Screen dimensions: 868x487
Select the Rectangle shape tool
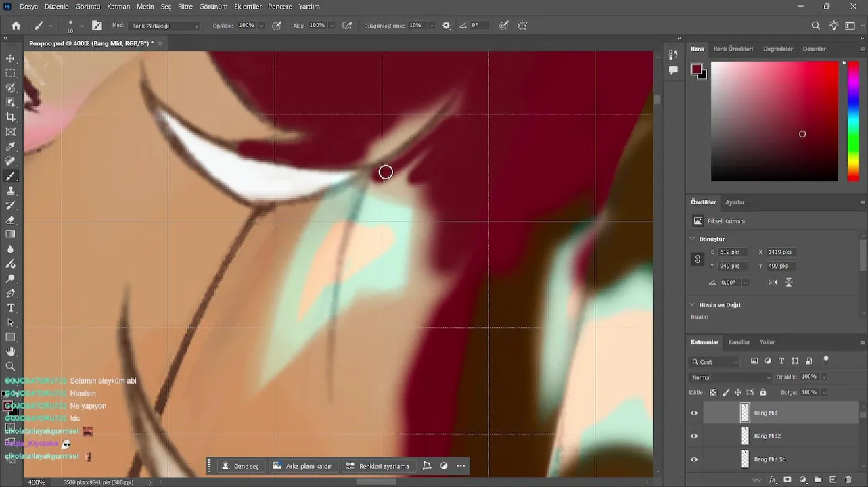tap(10, 337)
